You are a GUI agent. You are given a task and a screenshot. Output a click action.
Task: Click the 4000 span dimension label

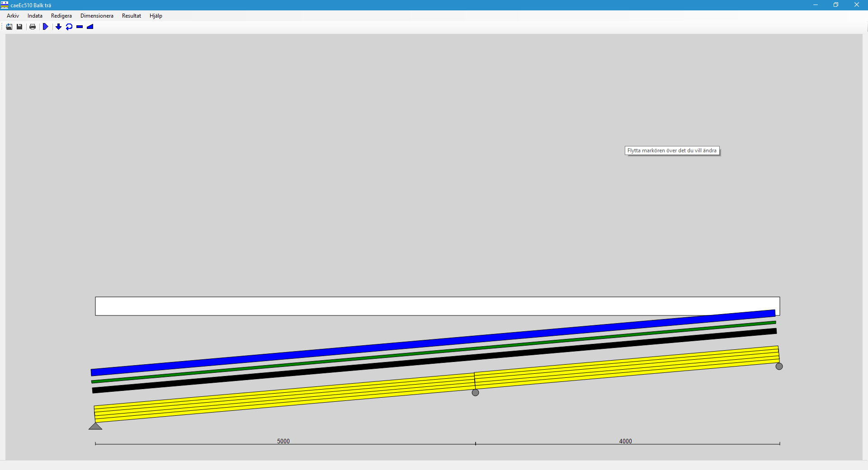pos(625,441)
